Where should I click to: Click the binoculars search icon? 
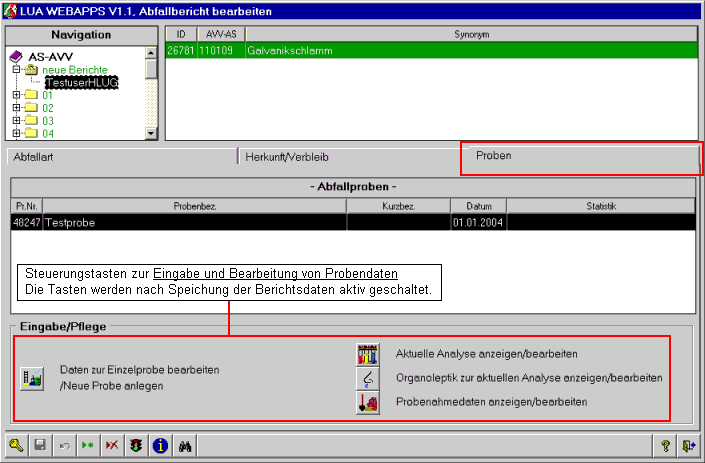(x=184, y=447)
